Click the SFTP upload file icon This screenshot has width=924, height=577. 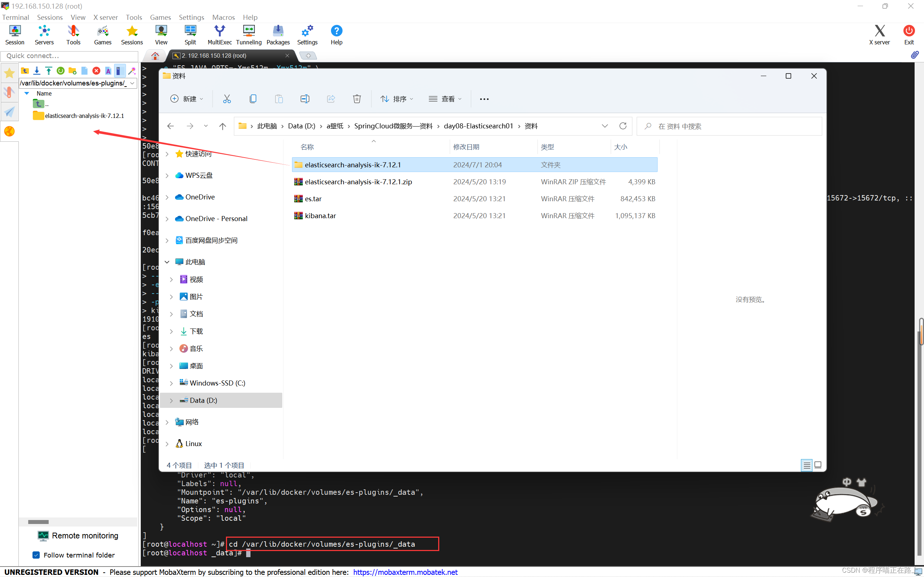click(x=48, y=71)
